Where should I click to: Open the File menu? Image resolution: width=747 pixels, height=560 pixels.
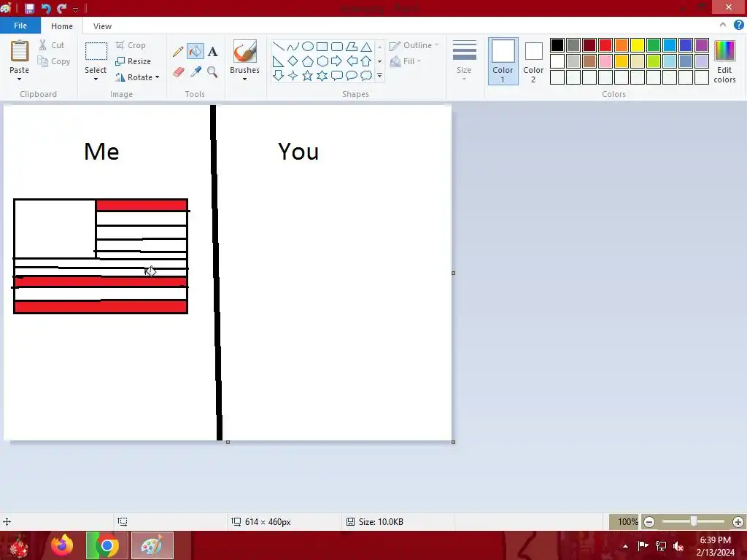[x=20, y=26]
